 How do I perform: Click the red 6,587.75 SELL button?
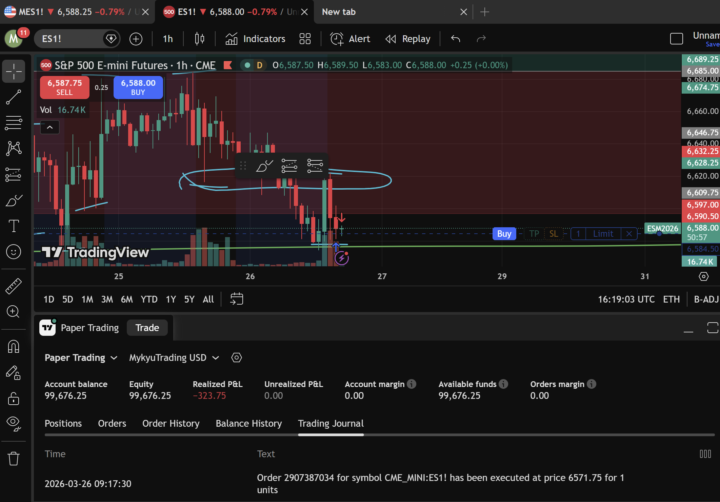[64, 87]
